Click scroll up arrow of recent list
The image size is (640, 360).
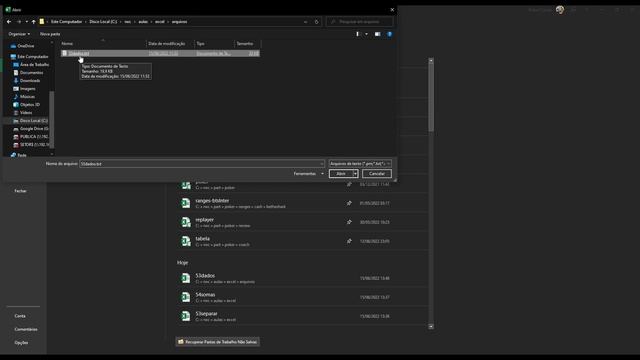[x=431, y=60]
